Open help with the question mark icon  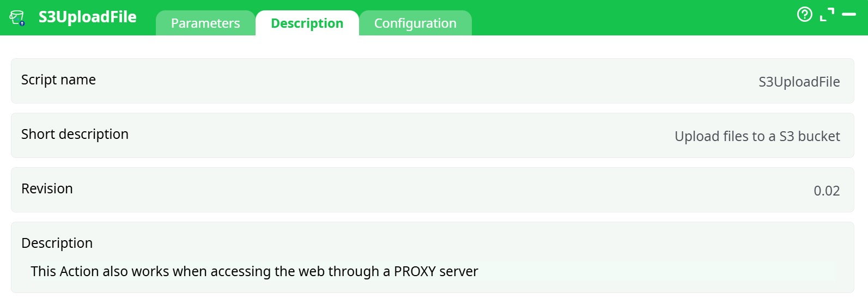[x=804, y=14]
